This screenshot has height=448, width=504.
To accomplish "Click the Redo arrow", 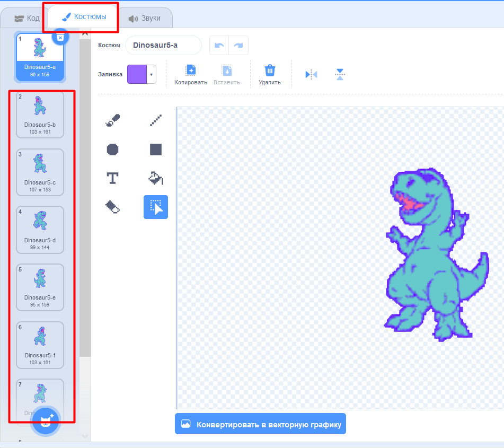I will [238, 45].
